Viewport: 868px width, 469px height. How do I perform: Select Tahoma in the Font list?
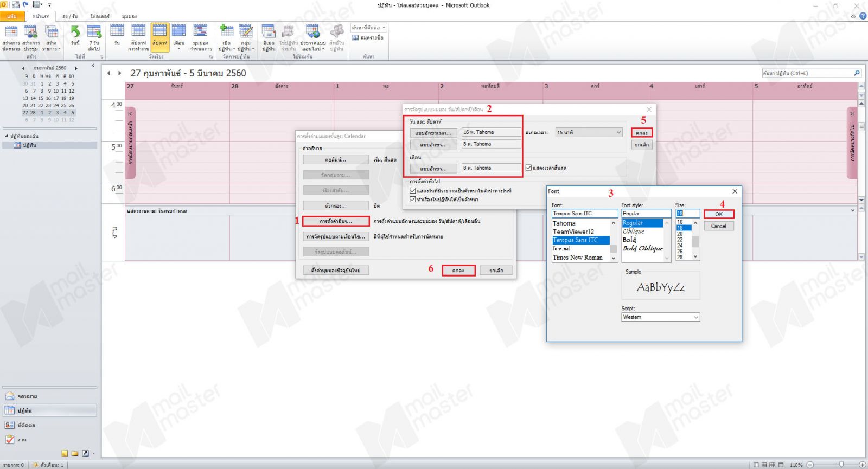click(x=580, y=223)
